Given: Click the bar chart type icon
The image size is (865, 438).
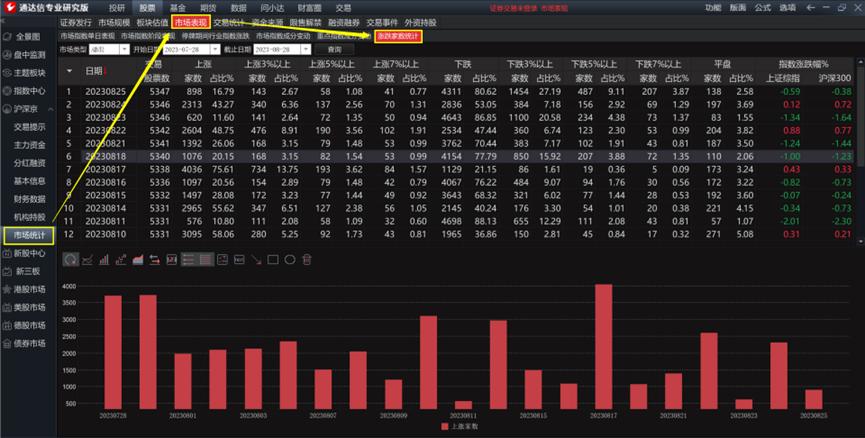Looking at the screenshot, I should [x=106, y=260].
